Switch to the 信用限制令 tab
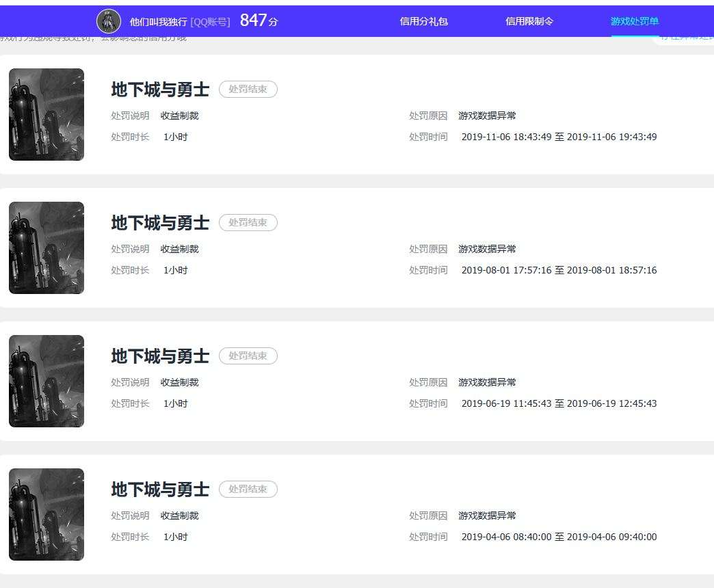This screenshot has height=588, width=714. (529, 21)
